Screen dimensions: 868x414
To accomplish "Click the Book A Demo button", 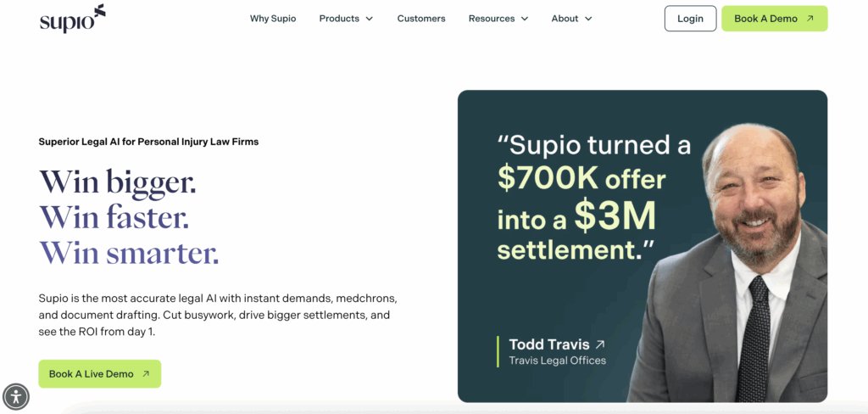I will click(x=766, y=19).
